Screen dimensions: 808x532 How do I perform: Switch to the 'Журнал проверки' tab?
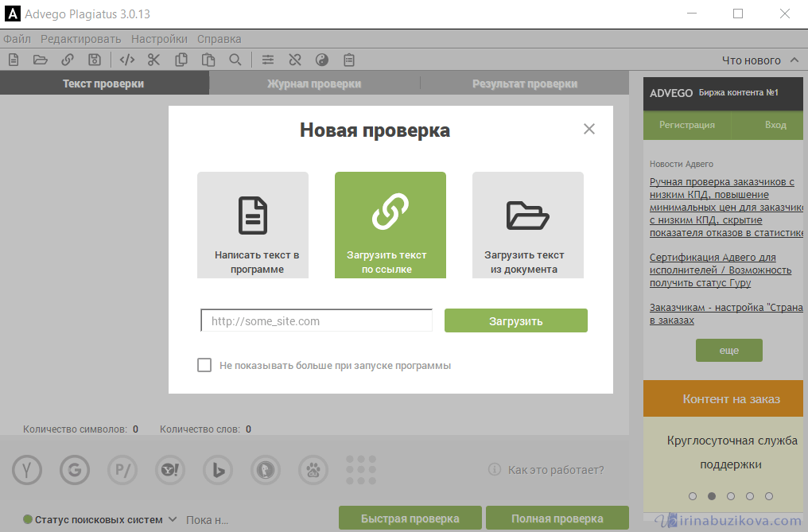[314, 83]
